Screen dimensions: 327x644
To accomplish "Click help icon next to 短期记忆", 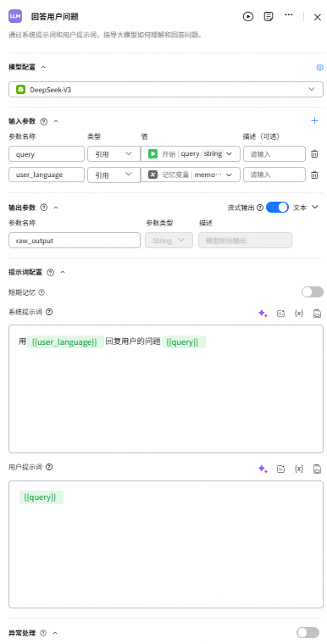I will tap(41, 293).
